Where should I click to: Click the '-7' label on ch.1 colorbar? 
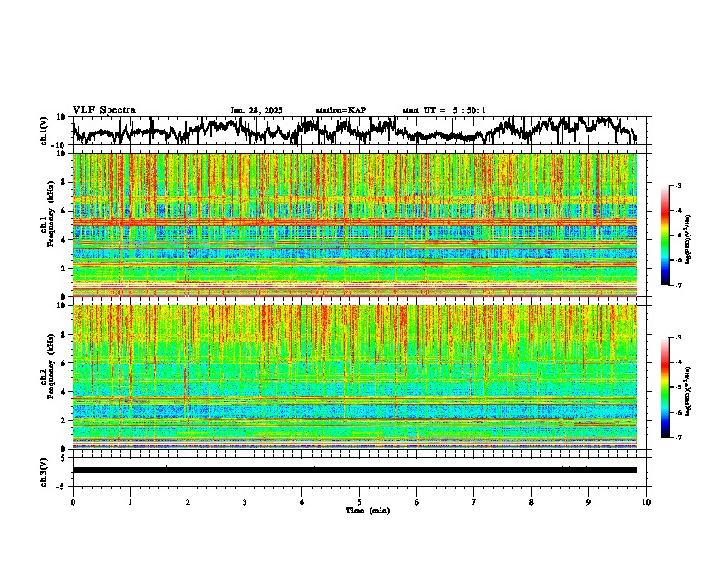coord(677,285)
